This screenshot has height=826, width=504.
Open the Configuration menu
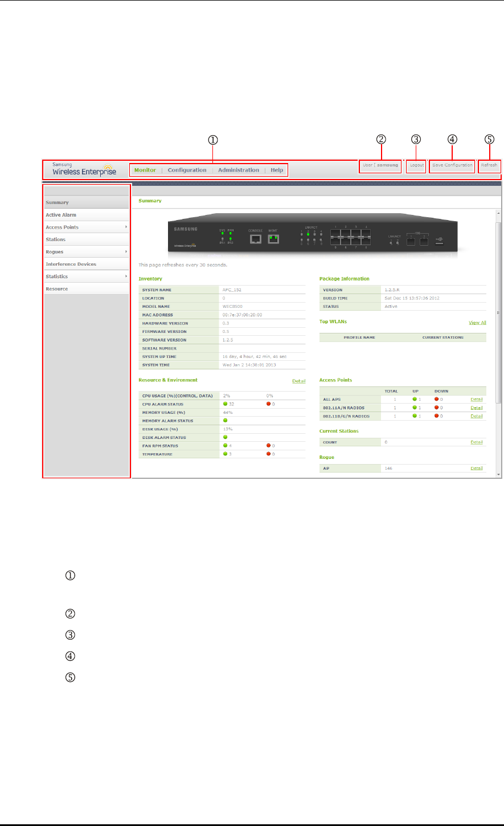click(x=187, y=170)
